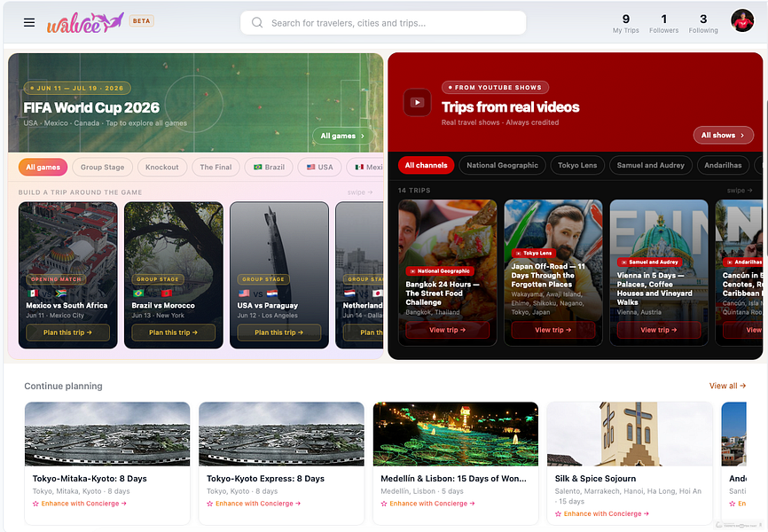Click Morocco flag on Brazil match card
The width and height of the screenshot is (768, 532).
pos(167,293)
